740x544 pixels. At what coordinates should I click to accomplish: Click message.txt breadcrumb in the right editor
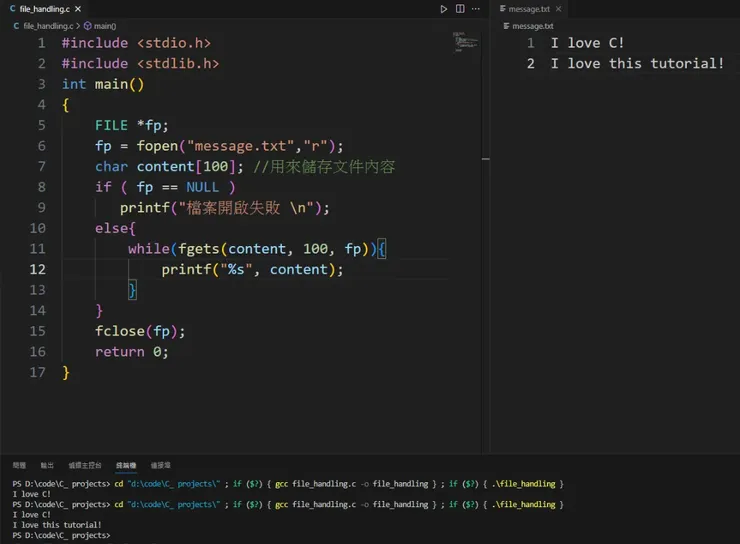(x=533, y=26)
